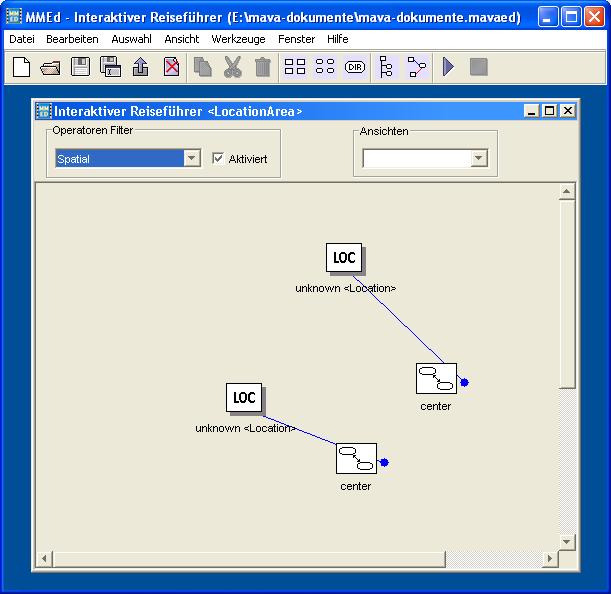Close the MMEd main window
The width and height of the screenshot is (611, 594).
tap(594, 17)
